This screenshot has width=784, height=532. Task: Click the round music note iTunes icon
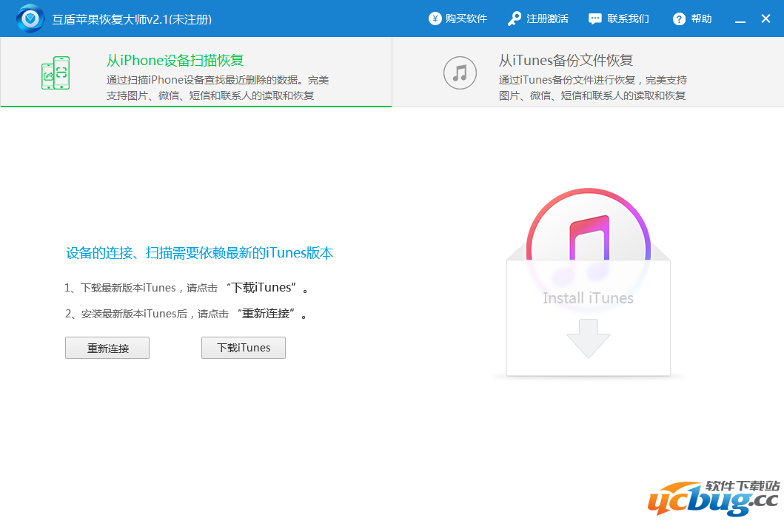pyautogui.click(x=460, y=73)
